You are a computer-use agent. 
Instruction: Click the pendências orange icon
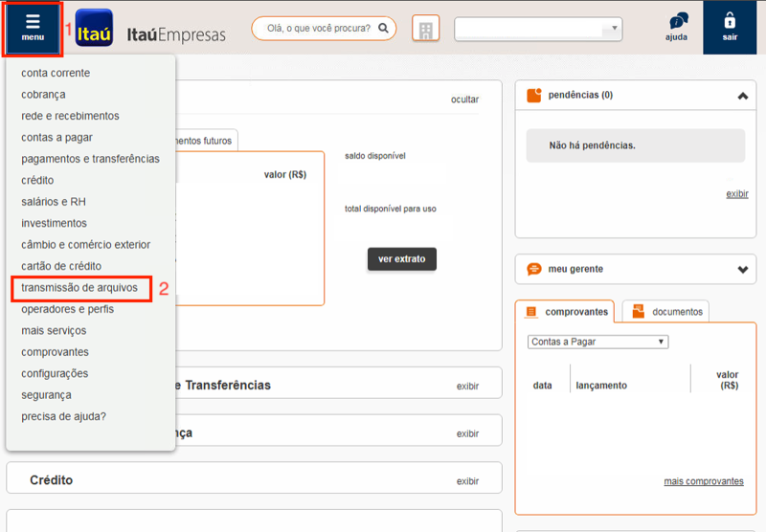[x=534, y=95]
